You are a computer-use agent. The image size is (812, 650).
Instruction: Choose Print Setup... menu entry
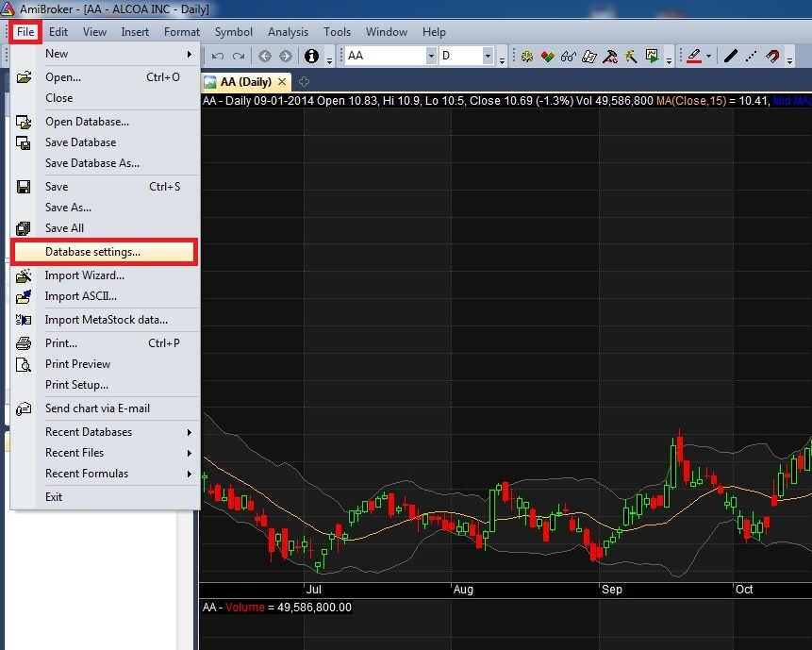[105, 385]
